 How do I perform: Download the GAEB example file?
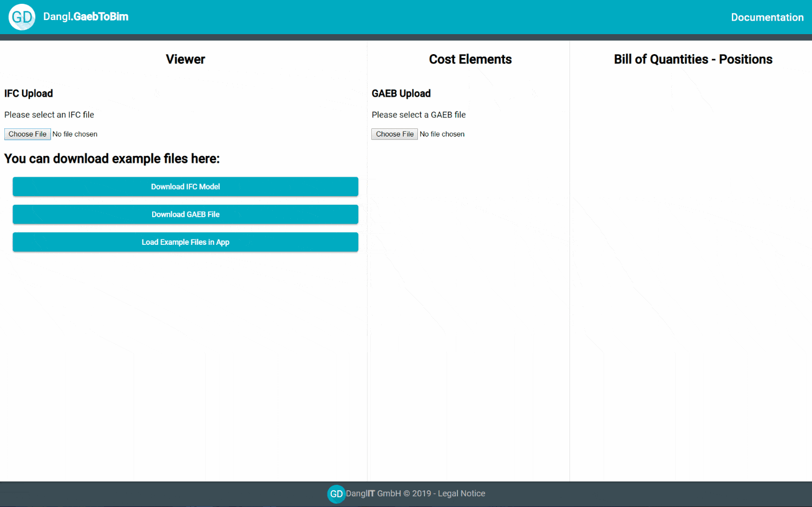pos(185,214)
